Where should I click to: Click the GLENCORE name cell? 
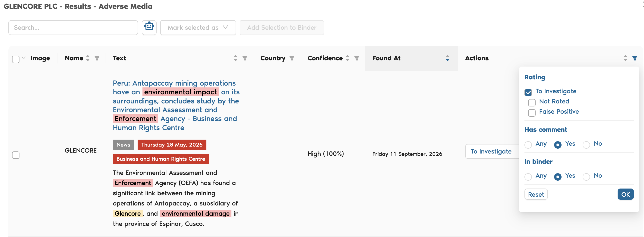81,151
